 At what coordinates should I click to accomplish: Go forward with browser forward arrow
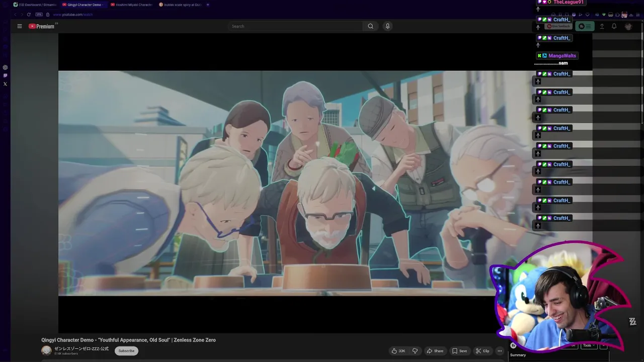click(x=21, y=15)
